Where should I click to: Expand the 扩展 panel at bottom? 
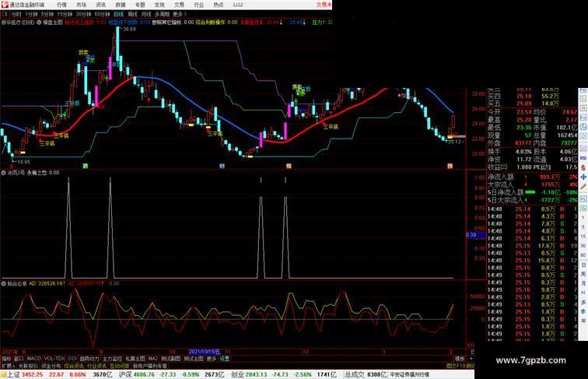(x=9, y=366)
